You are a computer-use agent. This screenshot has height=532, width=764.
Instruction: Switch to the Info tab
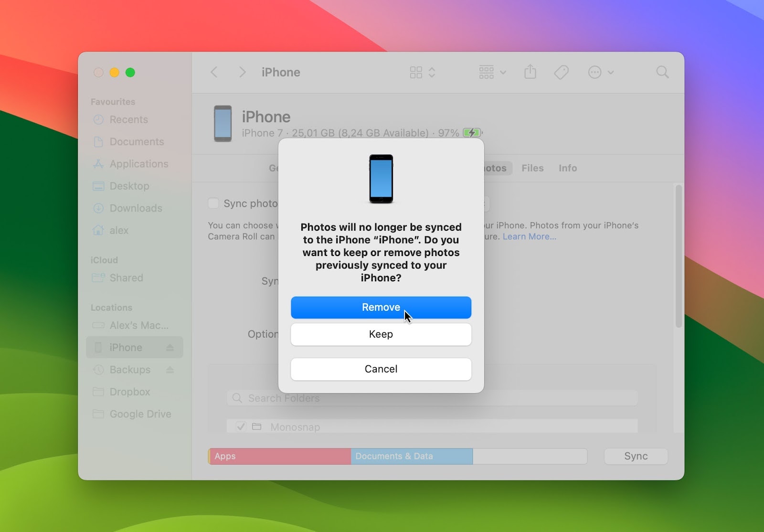[568, 168]
